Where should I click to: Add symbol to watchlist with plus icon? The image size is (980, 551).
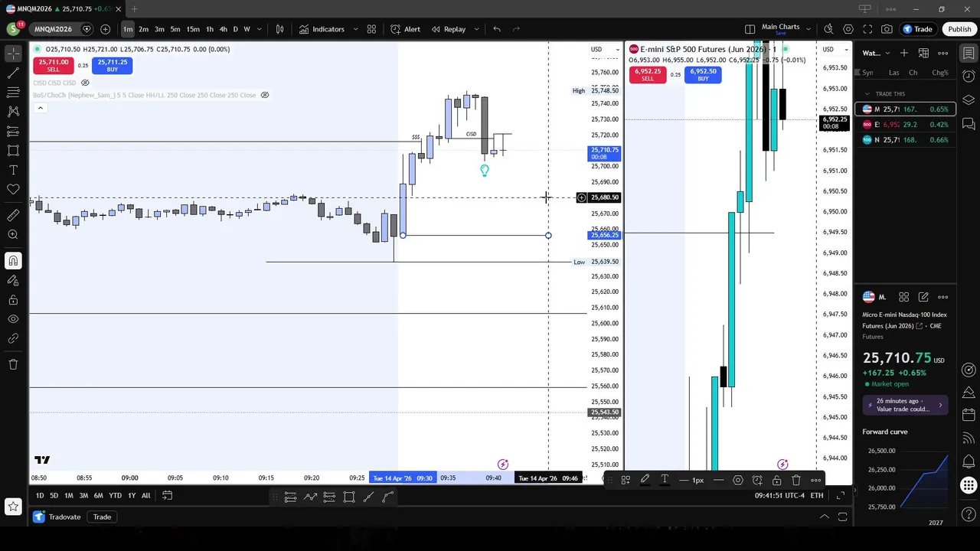pos(904,53)
